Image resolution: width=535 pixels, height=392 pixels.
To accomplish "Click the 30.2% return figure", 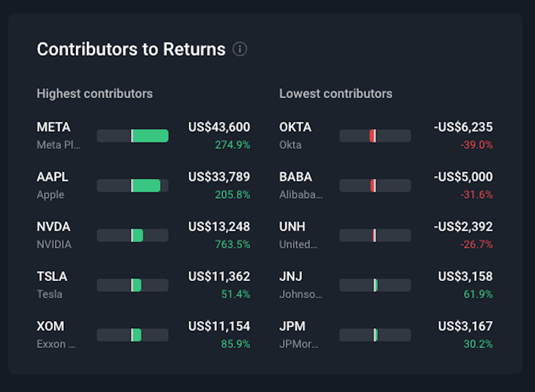I will pyautogui.click(x=478, y=344).
